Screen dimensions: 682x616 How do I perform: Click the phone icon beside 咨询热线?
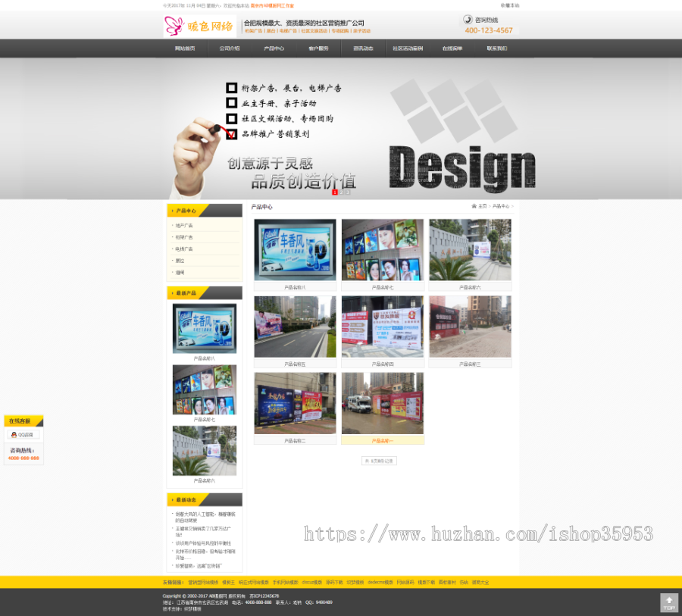pos(468,20)
